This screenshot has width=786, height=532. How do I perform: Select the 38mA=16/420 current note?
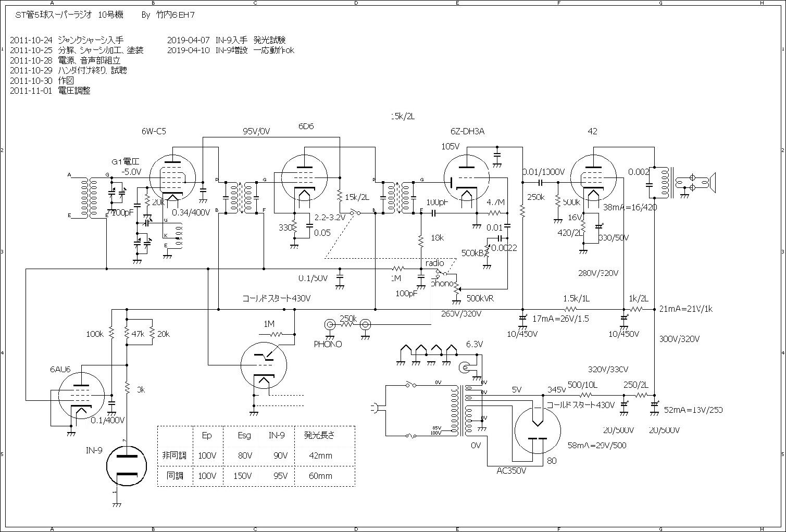coord(630,207)
